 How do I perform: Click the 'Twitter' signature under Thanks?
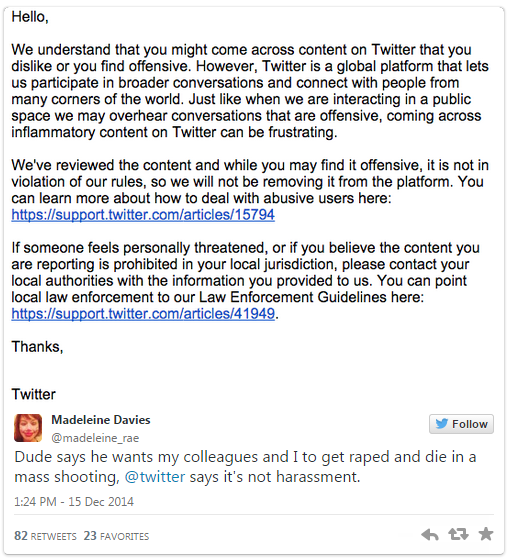pyautogui.click(x=34, y=394)
